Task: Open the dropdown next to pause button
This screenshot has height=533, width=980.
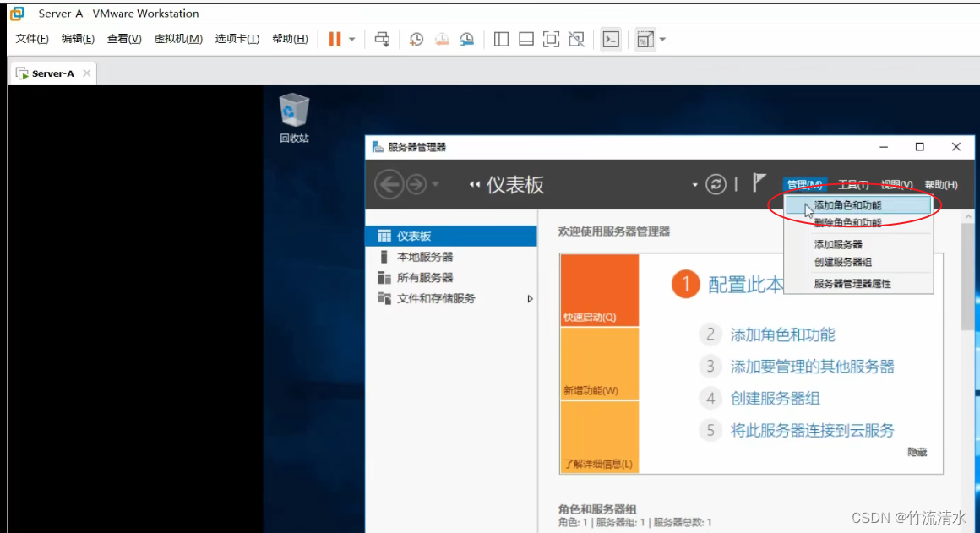Action: pos(352,40)
